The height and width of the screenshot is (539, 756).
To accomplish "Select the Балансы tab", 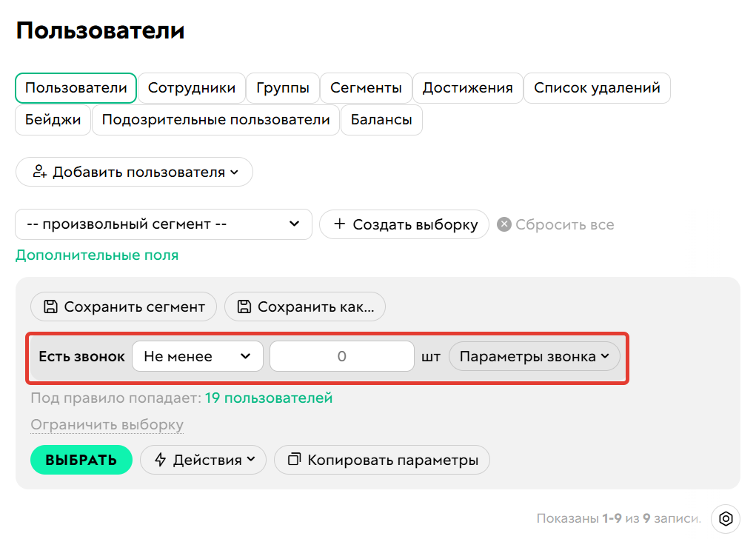I will click(381, 119).
